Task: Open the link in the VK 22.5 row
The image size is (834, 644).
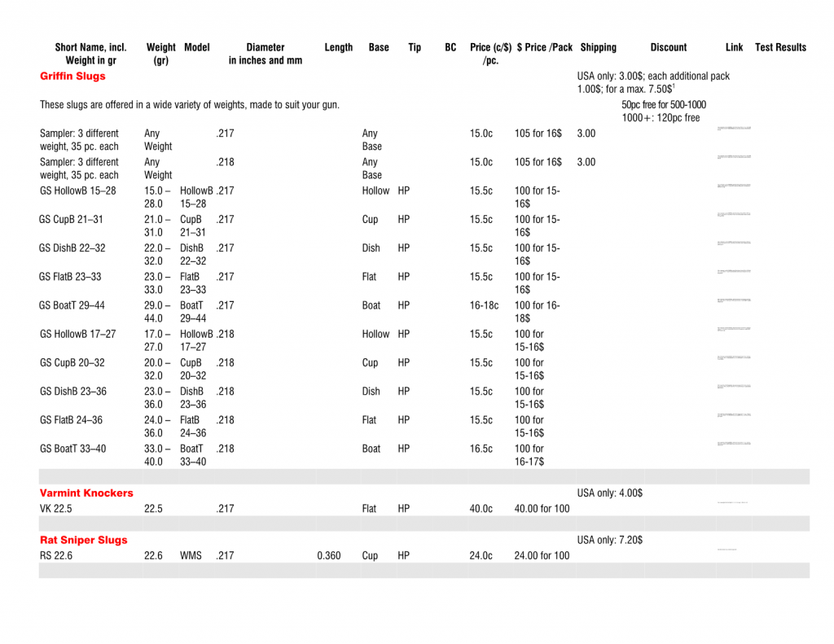Action: click(732, 502)
